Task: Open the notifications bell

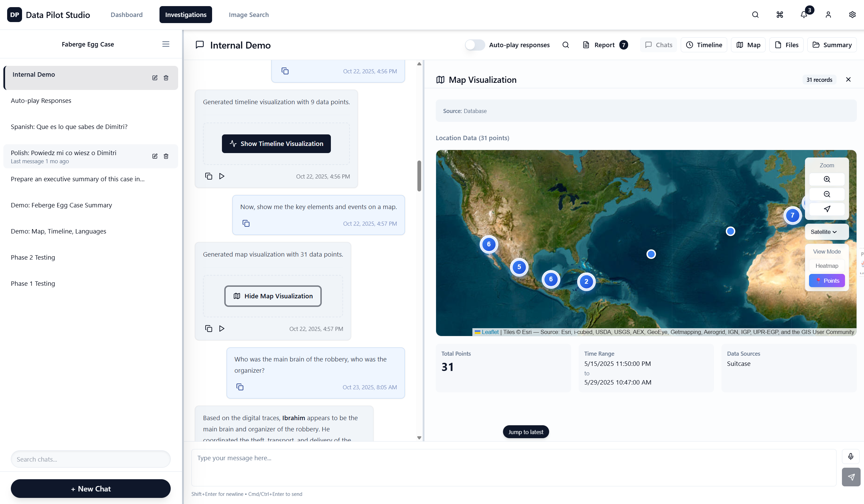Action: click(x=804, y=15)
